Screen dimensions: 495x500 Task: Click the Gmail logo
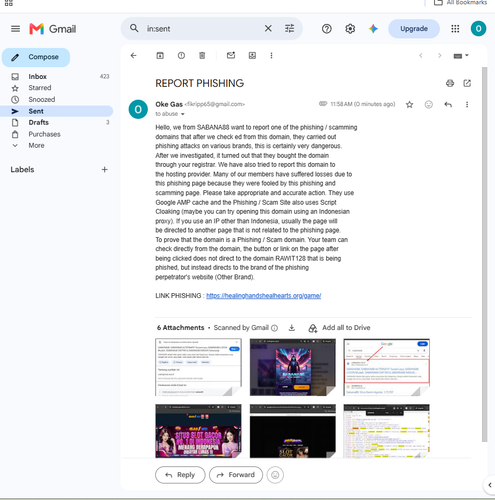tap(53, 29)
